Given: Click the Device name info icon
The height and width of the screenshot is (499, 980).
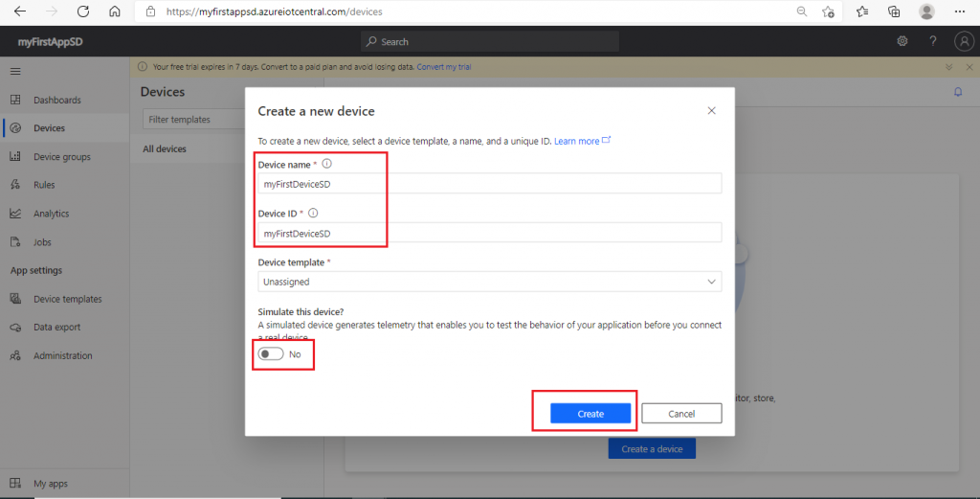Looking at the screenshot, I should pos(326,165).
